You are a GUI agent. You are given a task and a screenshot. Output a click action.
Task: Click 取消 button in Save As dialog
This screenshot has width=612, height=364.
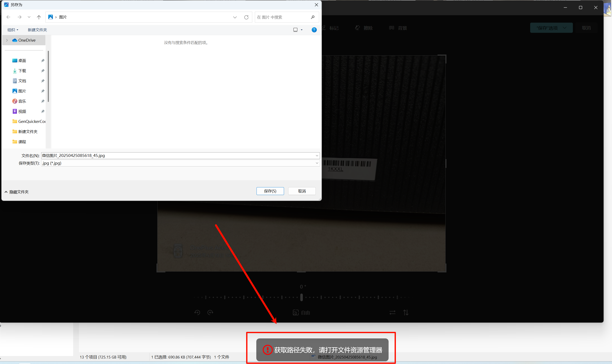point(302,191)
